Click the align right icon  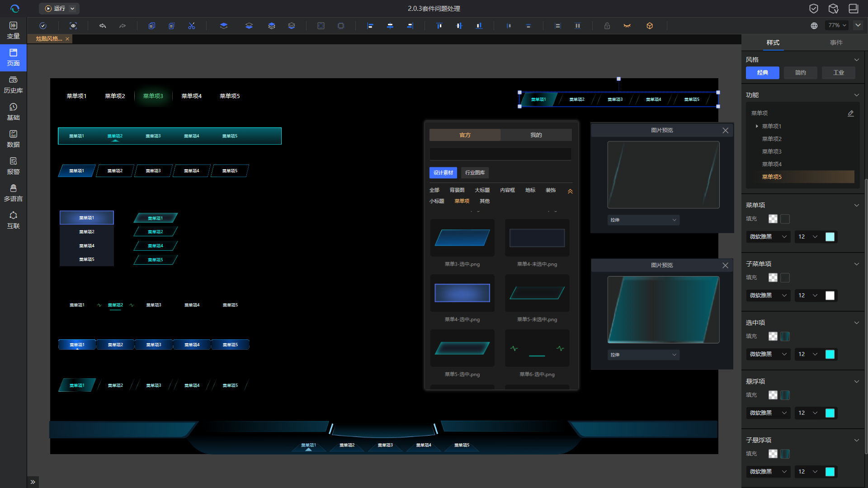tap(410, 26)
